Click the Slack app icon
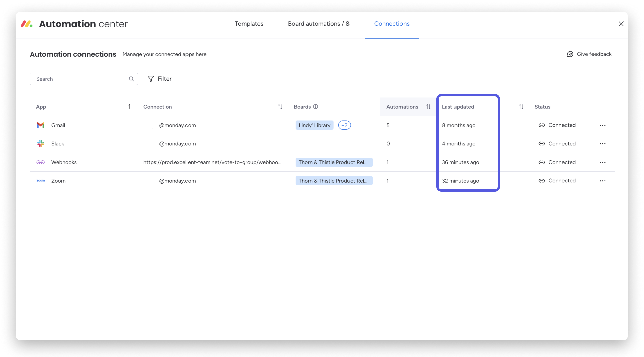The height and width of the screenshot is (357, 644). [x=40, y=143]
